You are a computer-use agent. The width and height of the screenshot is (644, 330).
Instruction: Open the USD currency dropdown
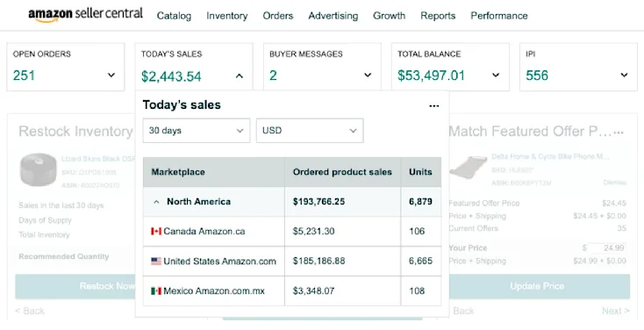(x=310, y=131)
